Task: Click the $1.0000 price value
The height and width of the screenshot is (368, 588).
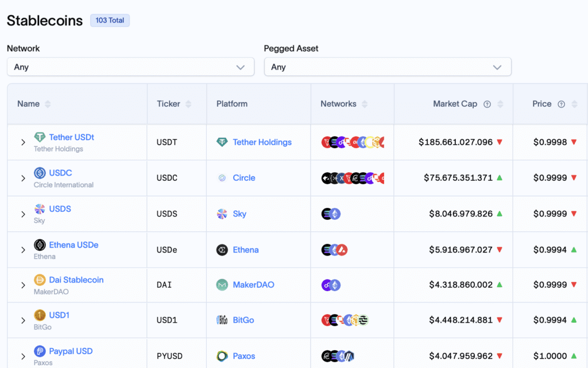Action: pos(550,356)
